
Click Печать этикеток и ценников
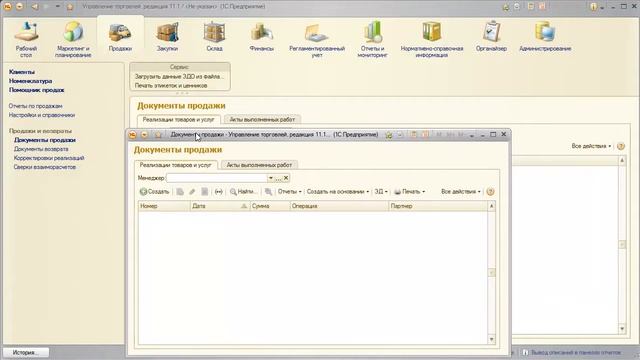coord(171,86)
